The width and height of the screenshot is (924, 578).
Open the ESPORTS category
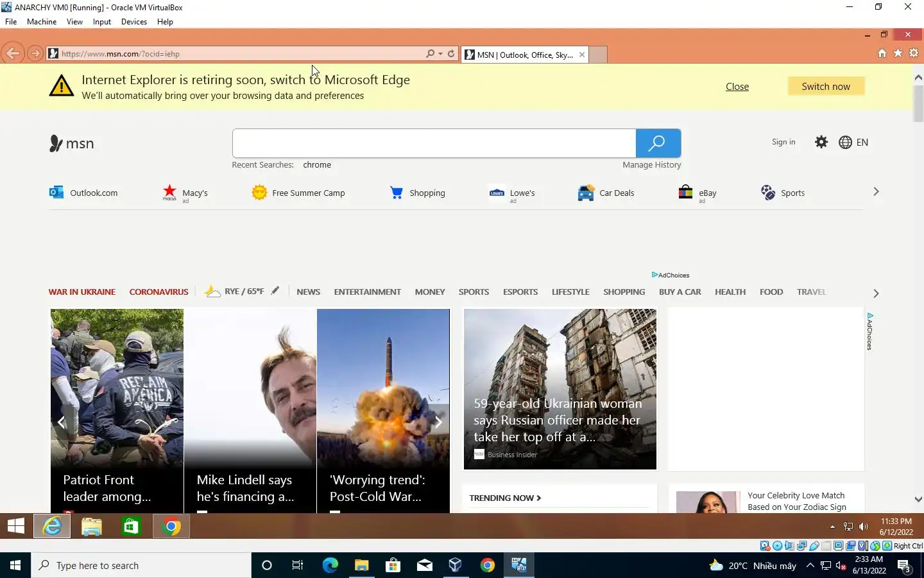click(520, 292)
